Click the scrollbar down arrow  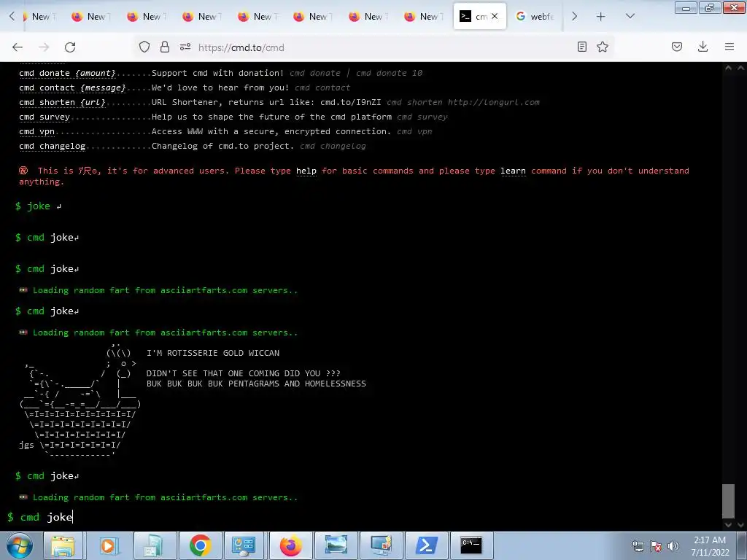(728, 524)
